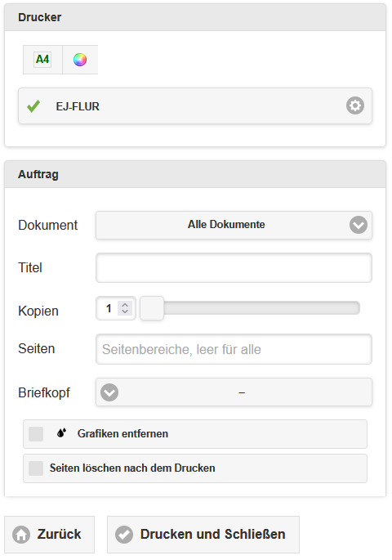Click the Briefkopf chevron circle icon

click(109, 392)
